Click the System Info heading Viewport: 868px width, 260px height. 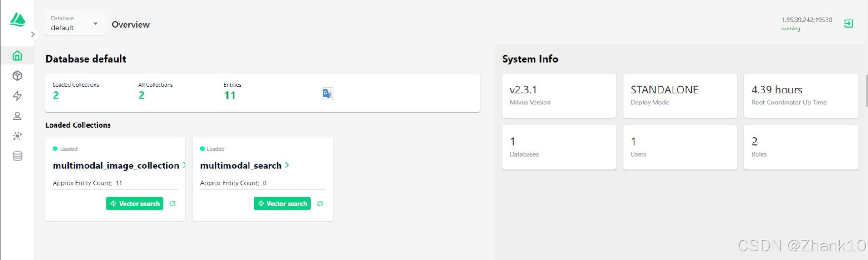(x=530, y=59)
